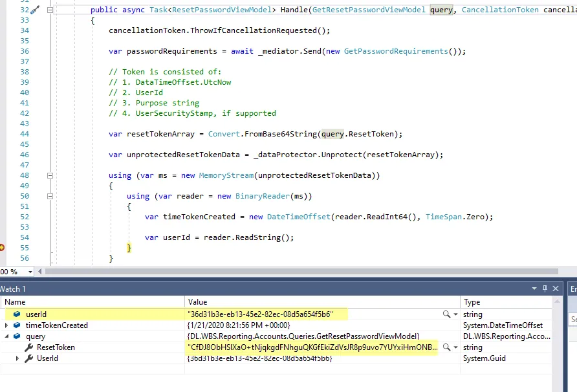Screen dimensions: 577x392
Task: Close the Watch 1 panel
Action: pyautogui.click(x=556, y=289)
